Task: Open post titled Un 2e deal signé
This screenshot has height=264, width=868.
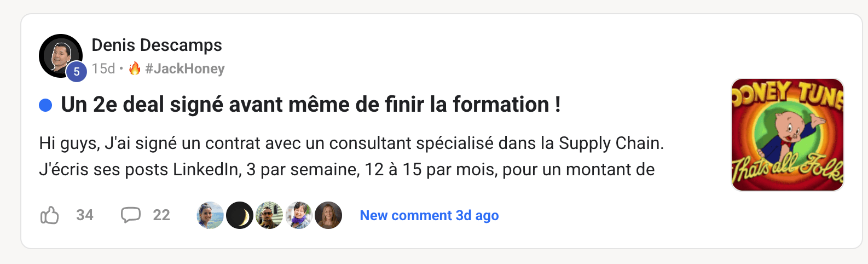Action: [x=311, y=104]
